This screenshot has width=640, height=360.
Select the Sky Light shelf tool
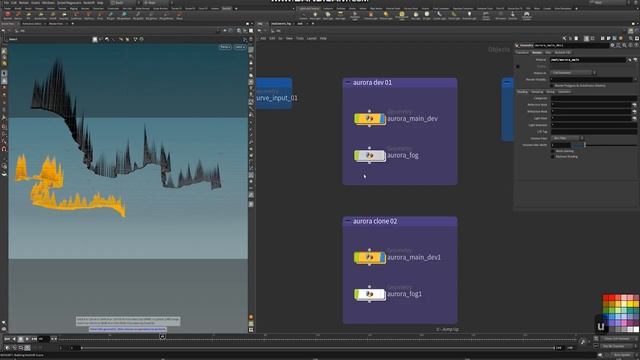pos(416,15)
